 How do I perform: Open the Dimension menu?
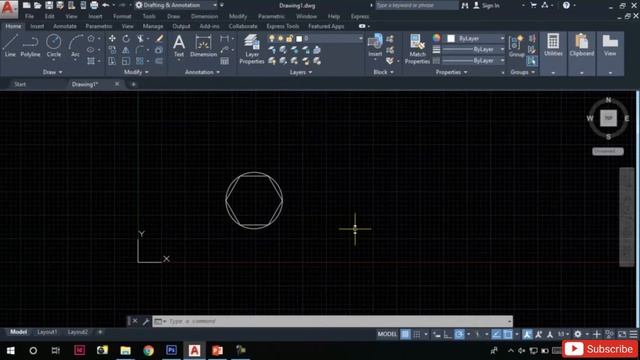coord(204,16)
